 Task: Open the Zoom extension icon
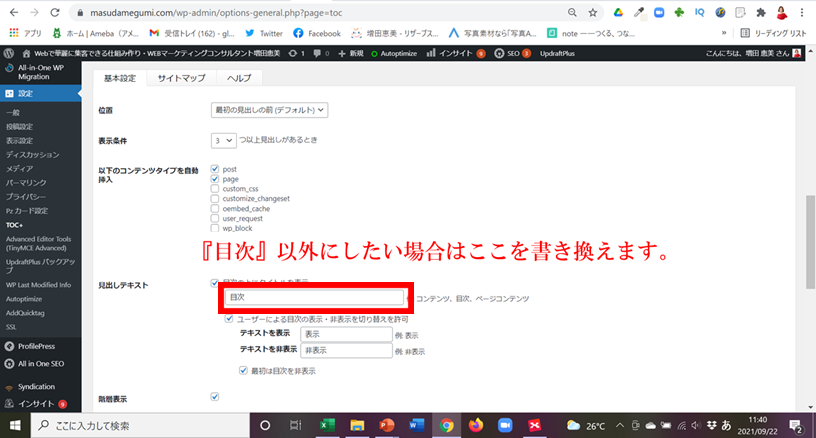pyautogui.click(x=659, y=12)
